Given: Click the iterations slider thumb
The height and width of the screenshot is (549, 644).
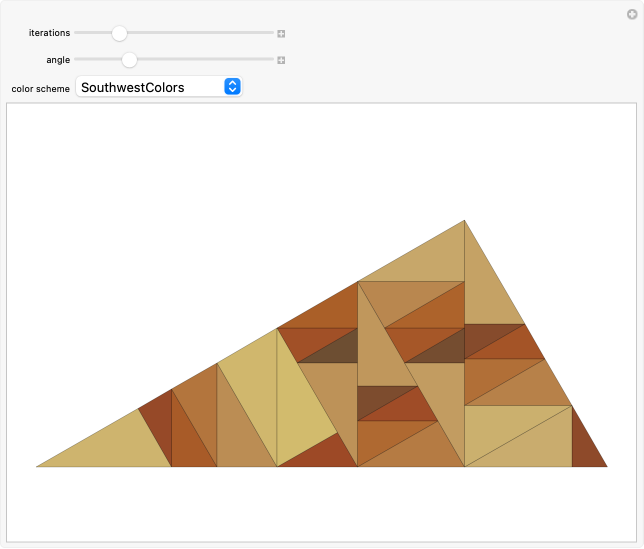Looking at the screenshot, I should click(x=119, y=33).
